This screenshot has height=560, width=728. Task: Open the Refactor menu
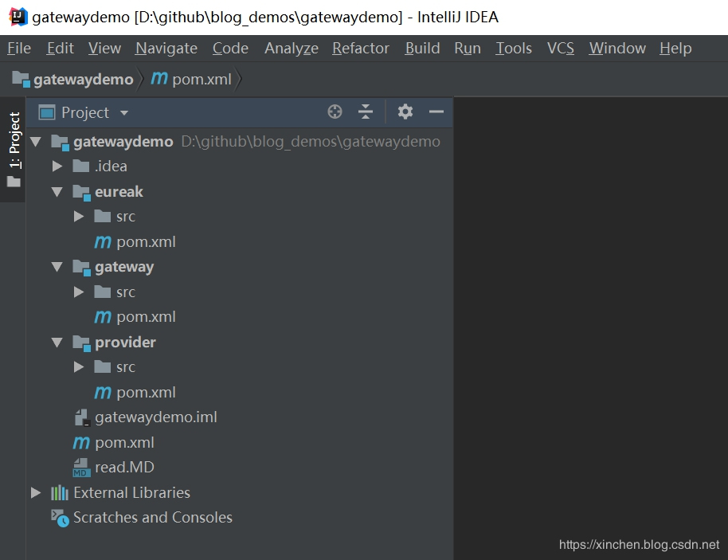tap(360, 48)
